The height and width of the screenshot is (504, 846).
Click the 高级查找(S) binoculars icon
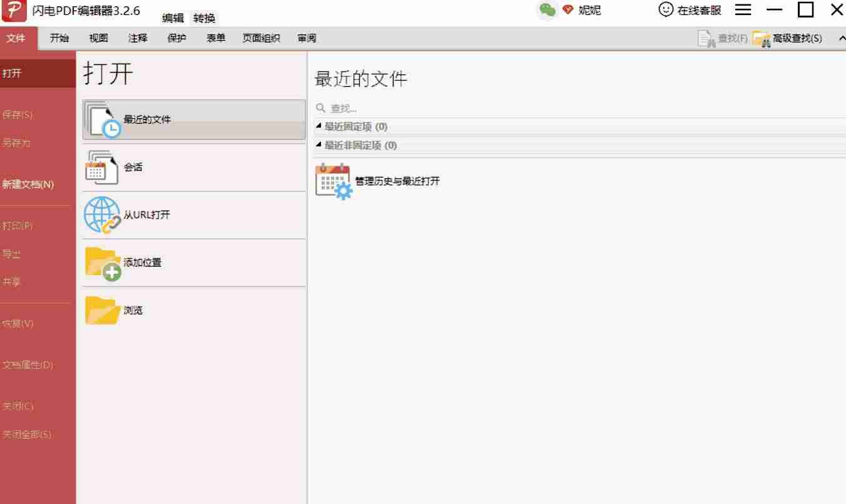[x=762, y=39]
